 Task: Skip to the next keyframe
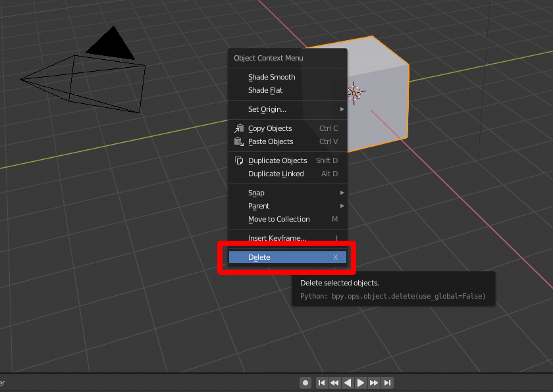click(x=374, y=382)
